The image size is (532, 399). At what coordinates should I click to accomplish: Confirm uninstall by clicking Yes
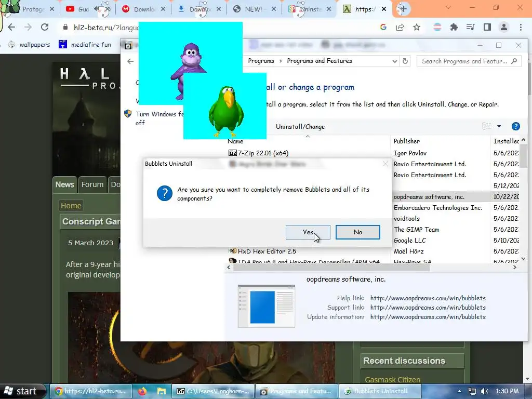pyautogui.click(x=308, y=232)
